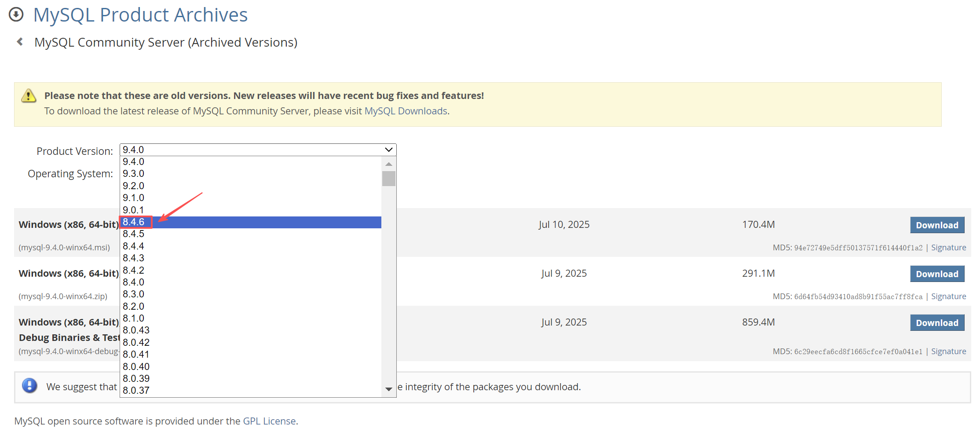Select version 8.4.0 option
980x432 pixels.
250,282
